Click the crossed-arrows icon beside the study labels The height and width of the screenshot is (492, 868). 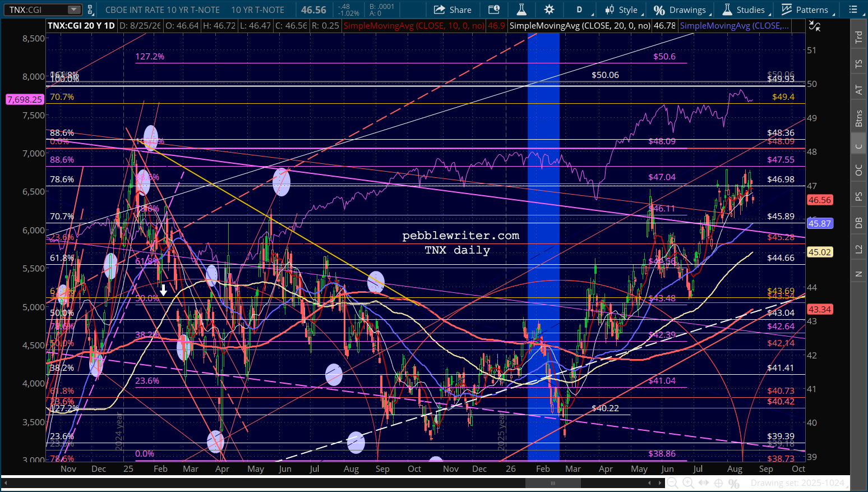click(x=815, y=26)
